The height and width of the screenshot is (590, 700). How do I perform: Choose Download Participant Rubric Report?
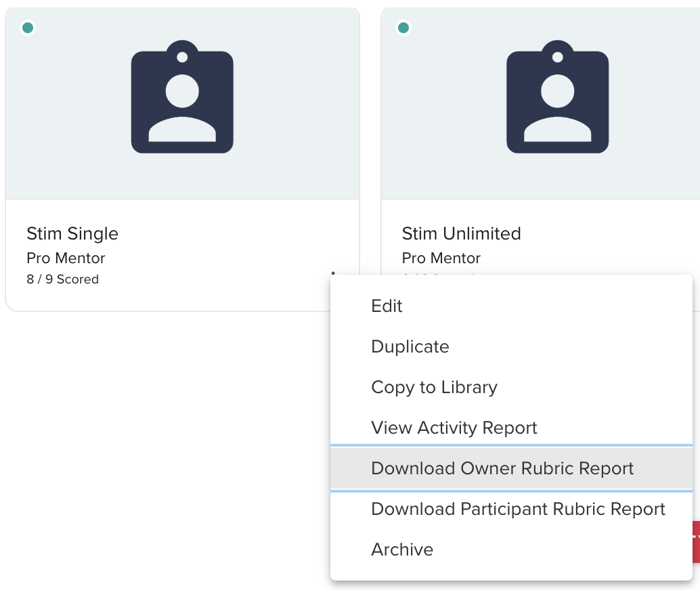[x=511, y=509]
